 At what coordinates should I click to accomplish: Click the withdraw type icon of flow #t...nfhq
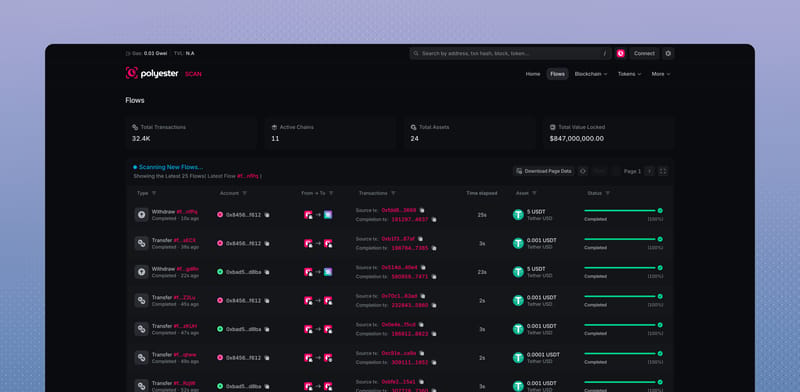[141, 215]
